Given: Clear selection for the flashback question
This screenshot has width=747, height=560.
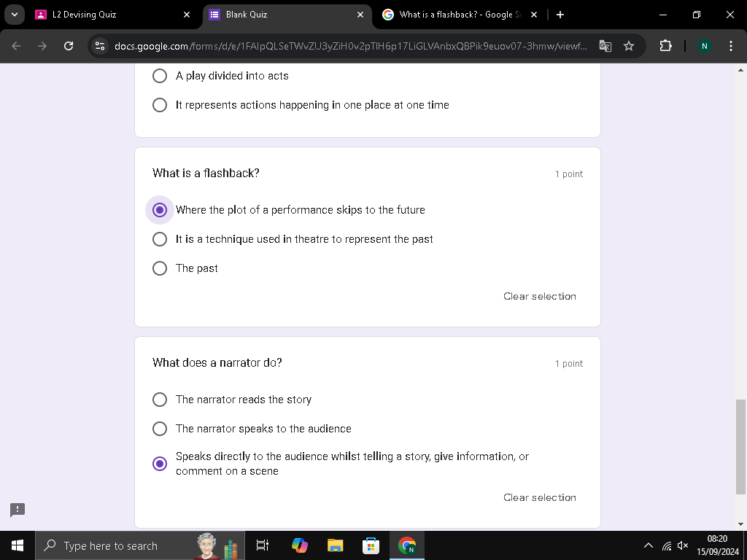Looking at the screenshot, I should pos(540,296).
